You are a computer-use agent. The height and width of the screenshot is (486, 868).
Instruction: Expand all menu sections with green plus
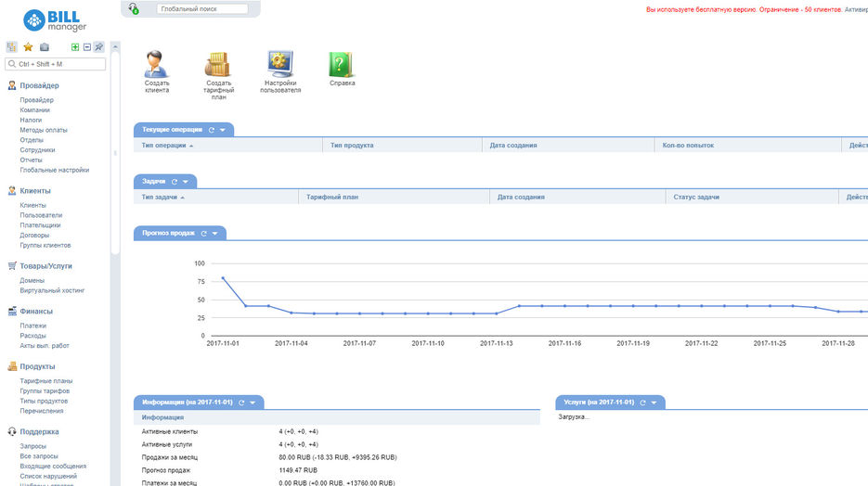pos(75,47)
